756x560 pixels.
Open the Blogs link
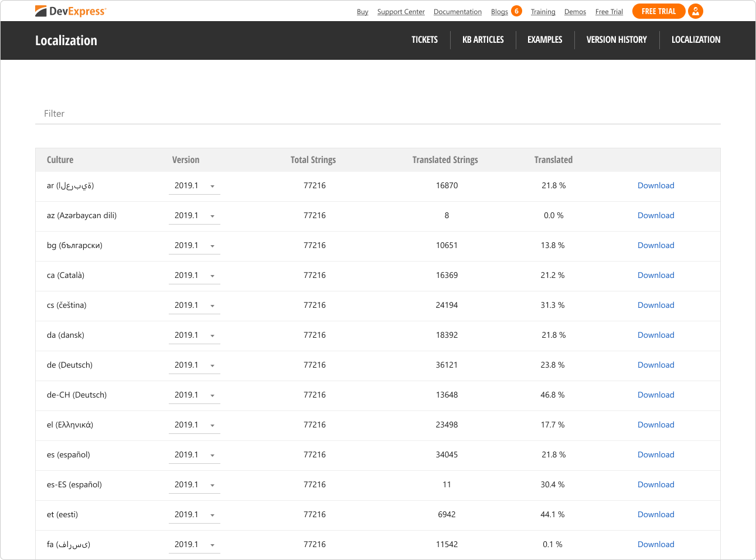point(499,12)
